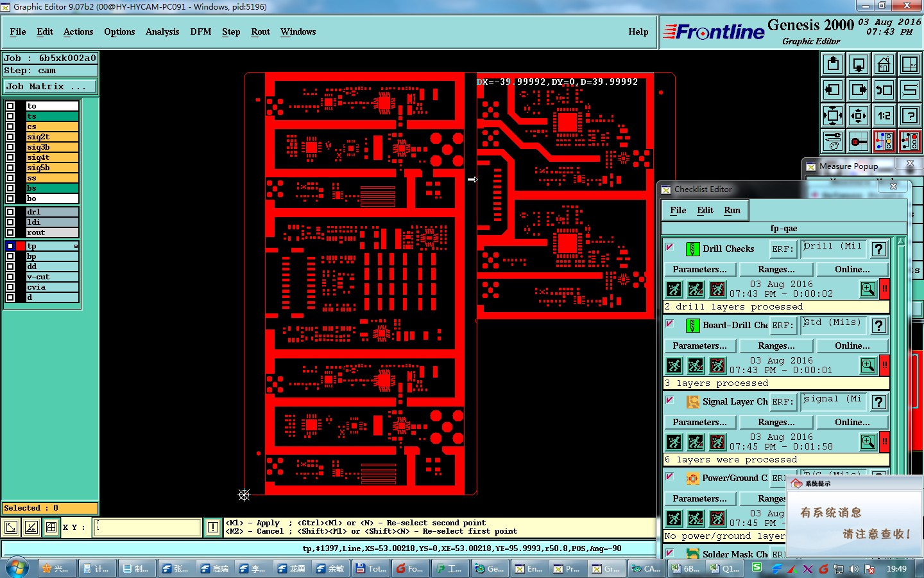Viewport: 924px width, 578px height.
Task: Click the exclamation mark icon in message bar
Action: pos(213,528)
